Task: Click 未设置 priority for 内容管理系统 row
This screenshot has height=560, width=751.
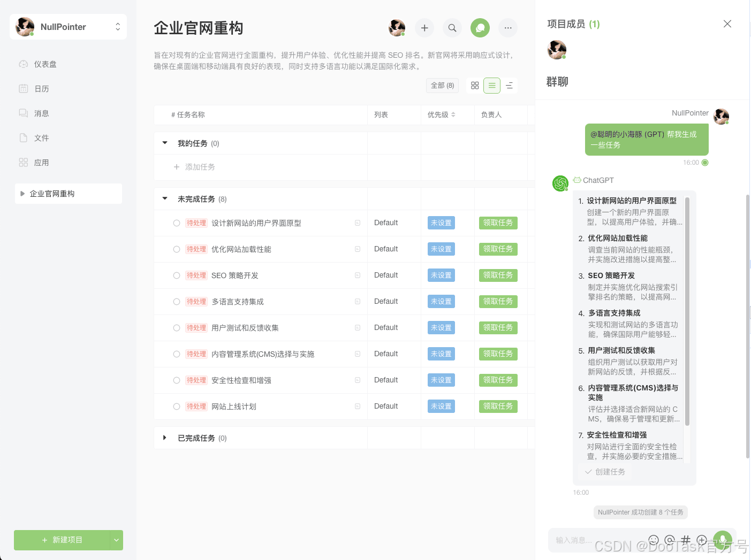Action: click(x=441, y=354)
